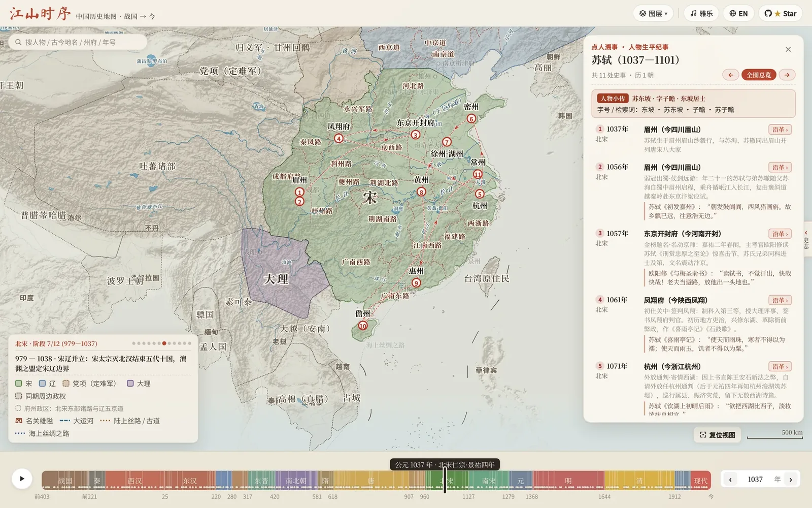The image size is (812, 508).
Task: Go to previous event with left arrow
Action: click(x=731, y=75)
